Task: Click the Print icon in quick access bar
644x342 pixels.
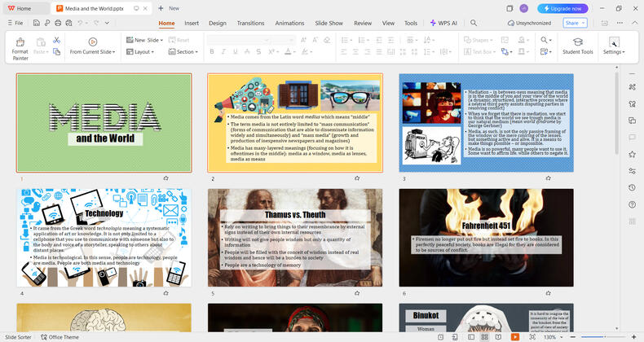Action: pyautogui.click(x=58, y=23)
